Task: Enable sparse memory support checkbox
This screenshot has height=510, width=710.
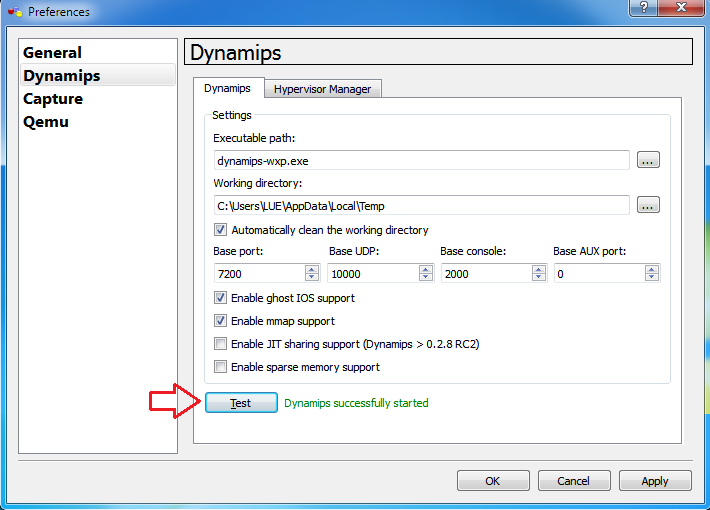Action: point(221,366)
